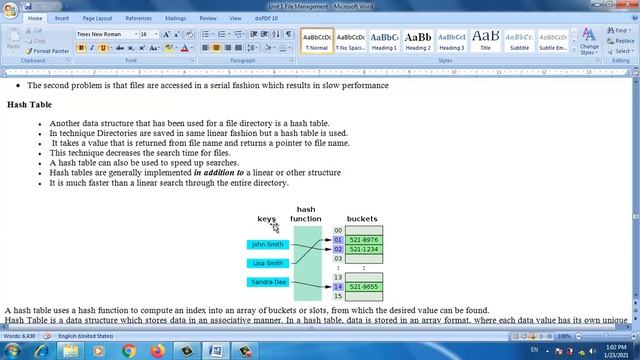Switch to the Page Layout tab

pyautogui.click(x=97, y=18)
